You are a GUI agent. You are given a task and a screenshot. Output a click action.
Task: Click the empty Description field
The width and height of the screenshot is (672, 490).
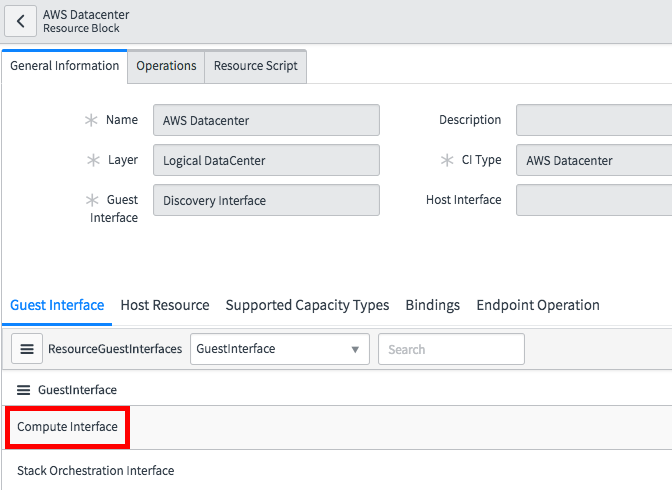(x=594, y=120)
